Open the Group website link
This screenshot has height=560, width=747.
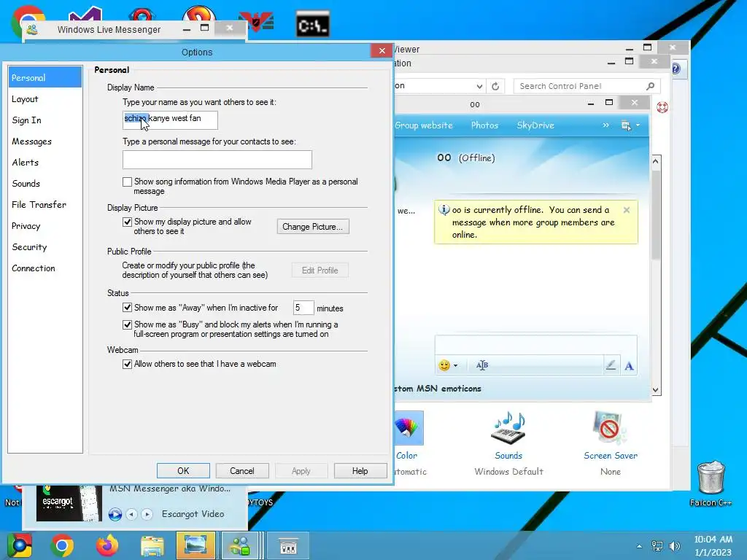[424, 125]
